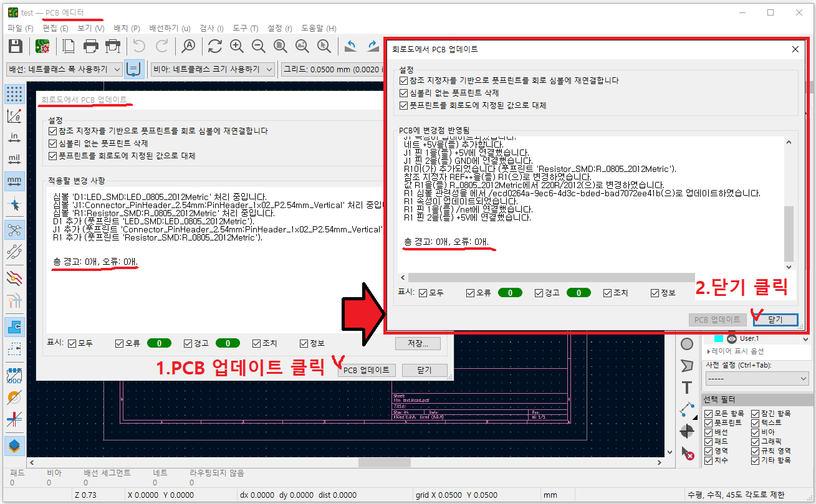Screen dimensions: 816x504
Task: Toggle the track width auto-use button
Action: pos(134,69)
